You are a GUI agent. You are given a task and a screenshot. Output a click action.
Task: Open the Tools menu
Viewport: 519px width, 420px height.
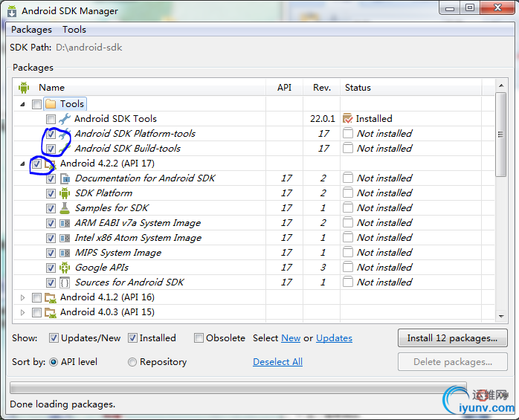(x=74, y=30)
